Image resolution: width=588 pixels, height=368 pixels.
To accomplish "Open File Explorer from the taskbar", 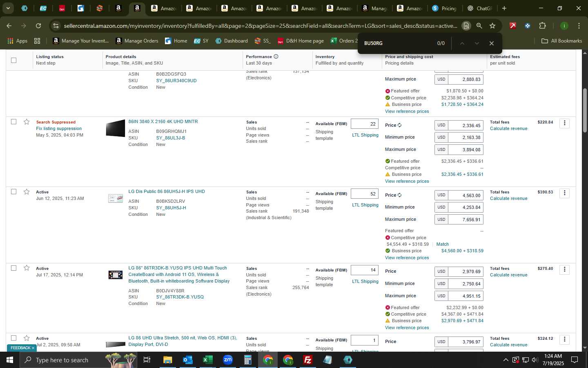I will point(167,360).
